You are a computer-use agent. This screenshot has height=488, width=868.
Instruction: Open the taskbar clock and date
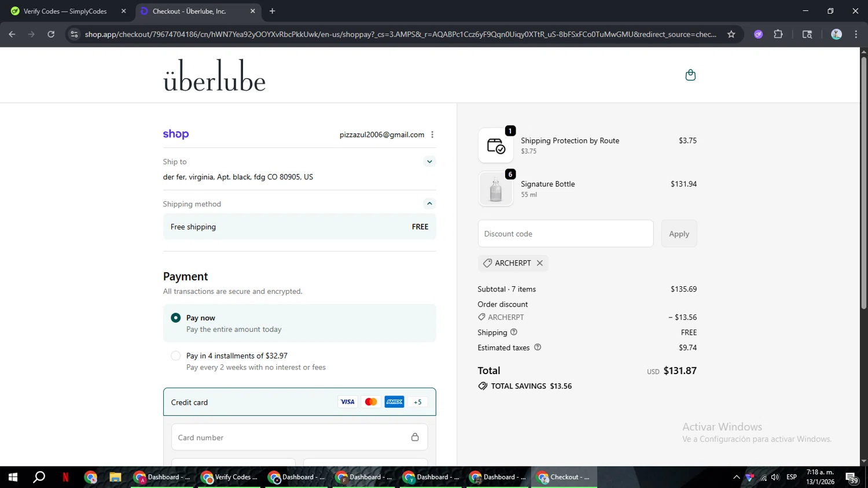[821, 477]
